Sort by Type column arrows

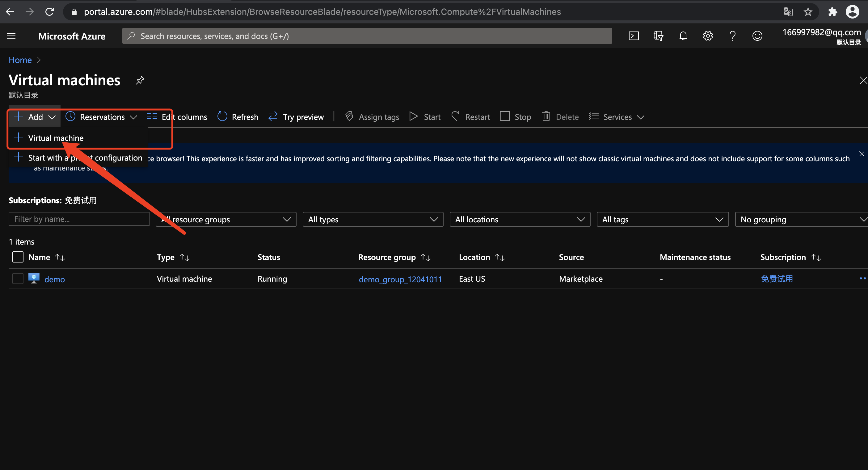(185, 258)
